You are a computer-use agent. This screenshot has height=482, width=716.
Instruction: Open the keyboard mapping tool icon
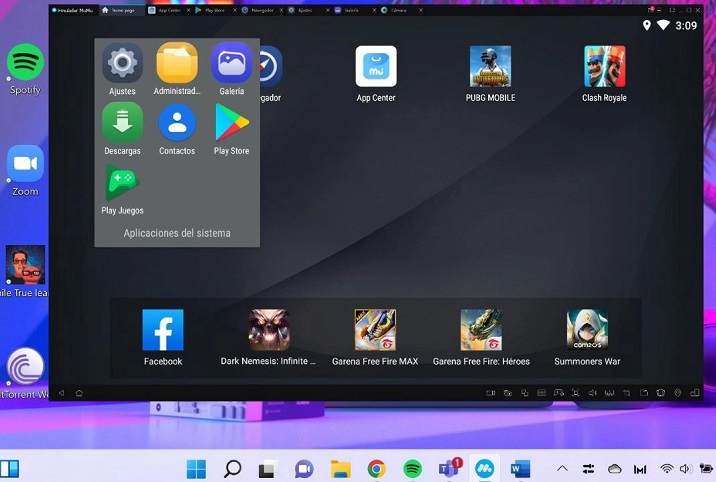point(542,393)
